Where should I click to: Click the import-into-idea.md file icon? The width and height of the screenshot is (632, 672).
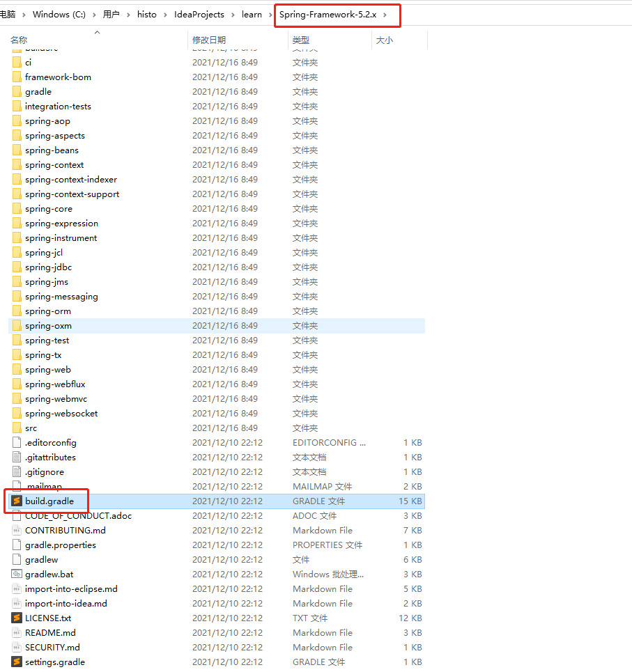pyautogui.click(x=17, y=604)
